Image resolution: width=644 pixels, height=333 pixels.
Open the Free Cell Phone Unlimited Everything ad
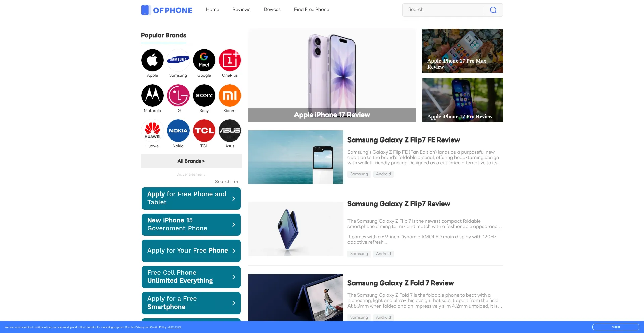(191, 277)
